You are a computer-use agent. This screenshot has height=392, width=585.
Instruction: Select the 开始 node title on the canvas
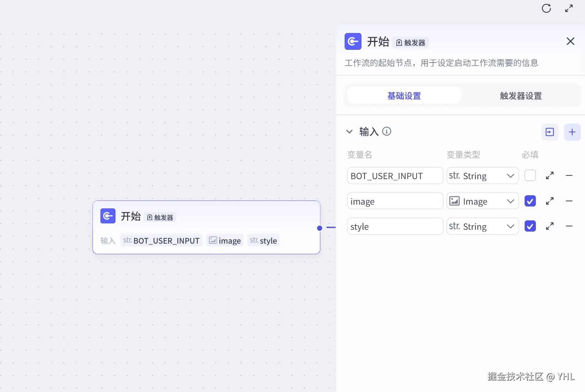[x=131, y=216]
